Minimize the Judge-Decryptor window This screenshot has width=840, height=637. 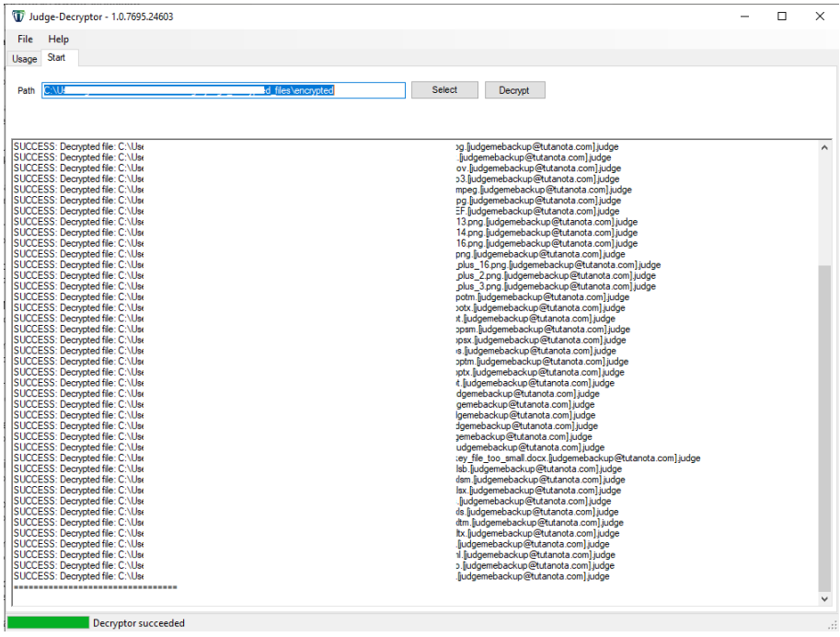pos(740,17)
